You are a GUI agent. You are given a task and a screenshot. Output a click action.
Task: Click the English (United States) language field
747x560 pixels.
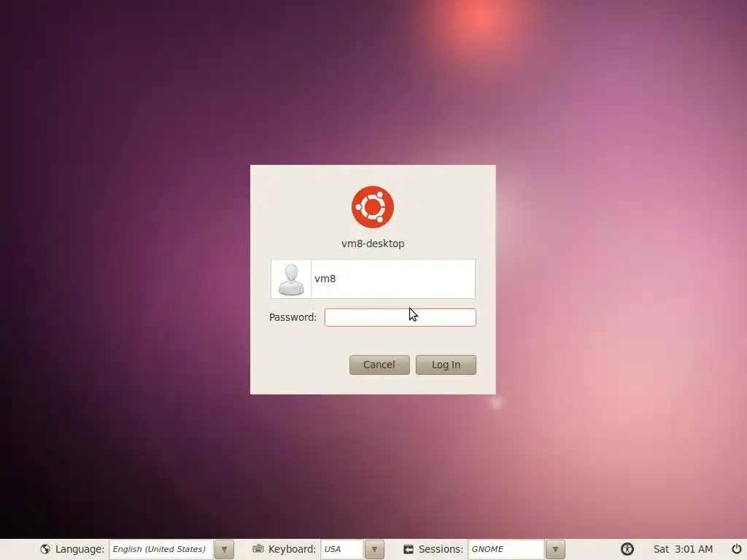[x=161, y=549]
